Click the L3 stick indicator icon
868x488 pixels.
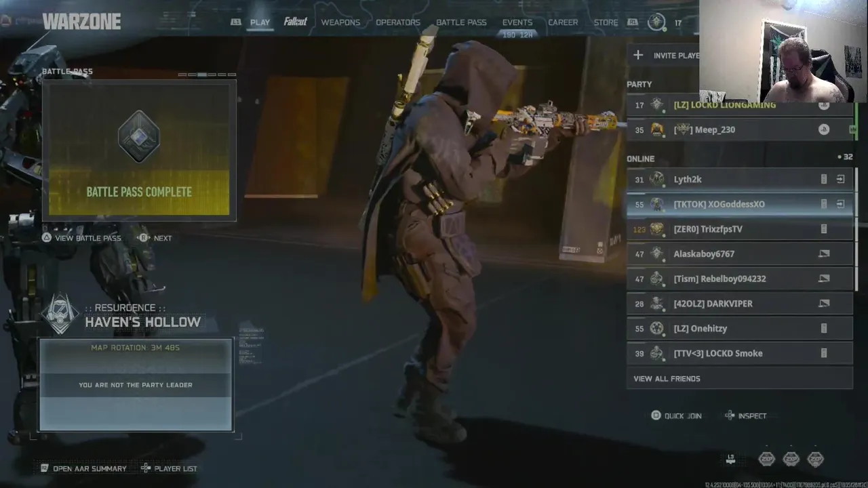tap(730, 460)
